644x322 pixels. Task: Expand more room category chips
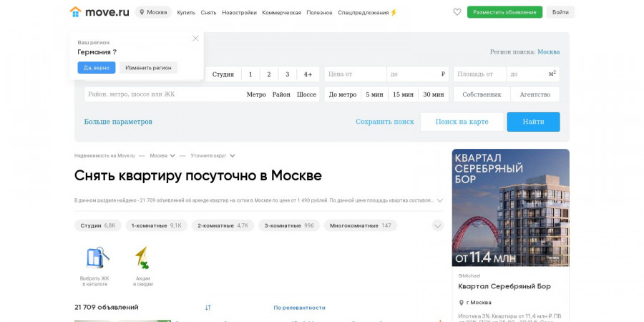point(438,225)
